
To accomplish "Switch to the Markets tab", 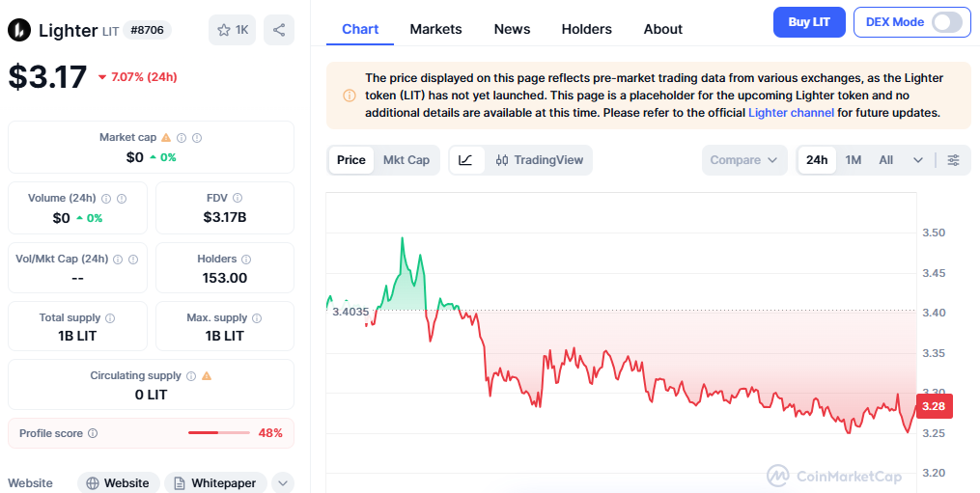I will (x=435, y=29).
